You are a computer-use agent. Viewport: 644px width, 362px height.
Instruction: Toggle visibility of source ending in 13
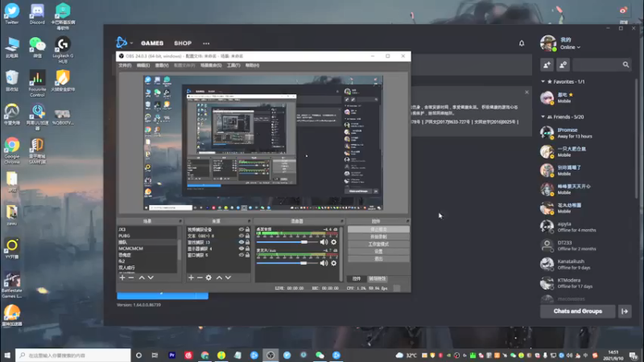[242, 242]
